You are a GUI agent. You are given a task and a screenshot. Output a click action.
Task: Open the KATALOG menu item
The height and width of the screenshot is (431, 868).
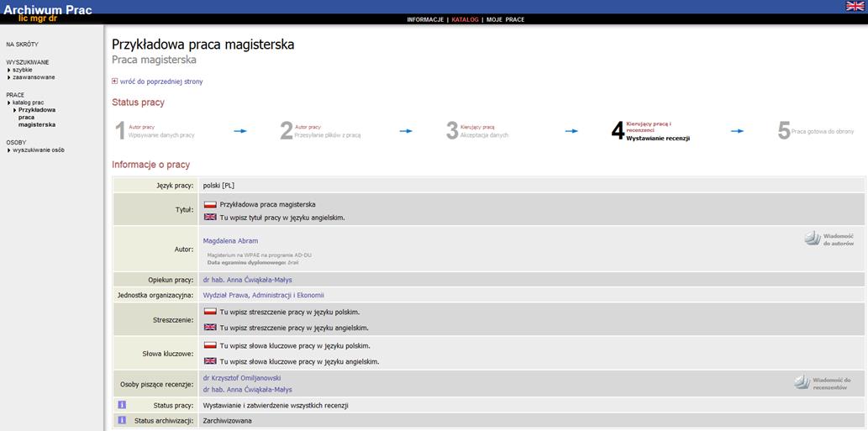click(x=465, y=19)
